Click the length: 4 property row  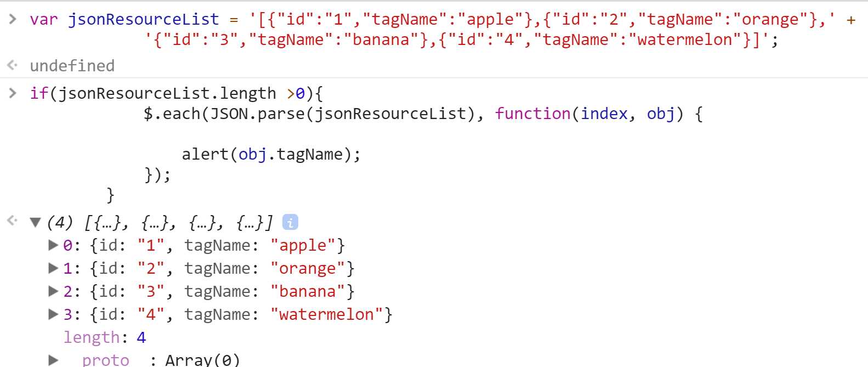pyautogui.click(x=105, y=337)
